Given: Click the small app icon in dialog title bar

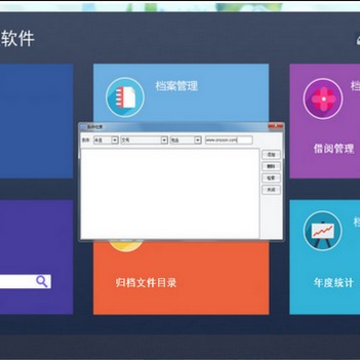Looking at the screenshot, I should click(83, 127).
